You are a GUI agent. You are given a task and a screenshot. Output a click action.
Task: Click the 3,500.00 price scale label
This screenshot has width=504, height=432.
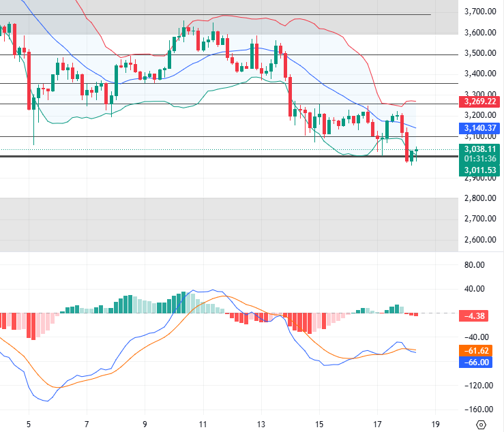(x=479, y=53)
